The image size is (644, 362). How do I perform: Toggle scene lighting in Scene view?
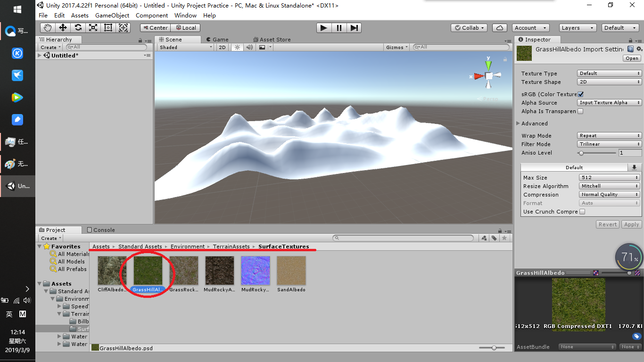click(x=237, y=47)
